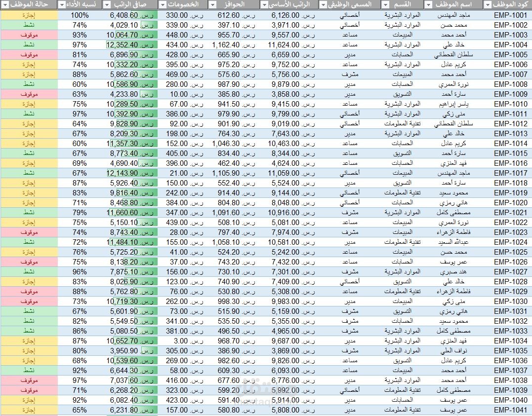
Task: Click job title cell in EMP-1021 row
Action: tap(349, 213)
